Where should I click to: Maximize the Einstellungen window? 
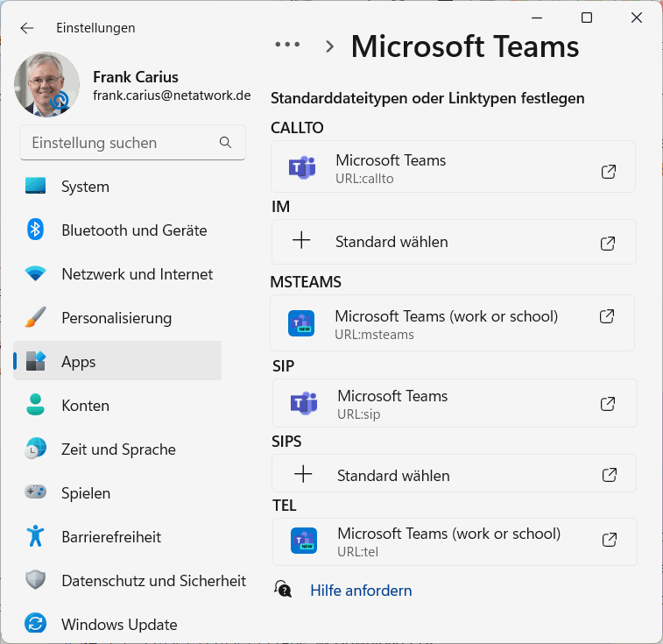(x=587, y=18)
